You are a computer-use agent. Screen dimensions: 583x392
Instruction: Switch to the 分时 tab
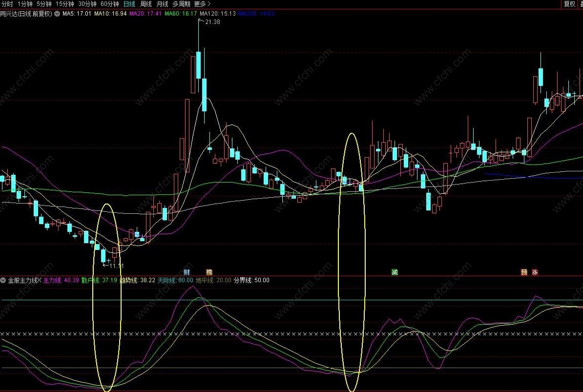[7, 4]
